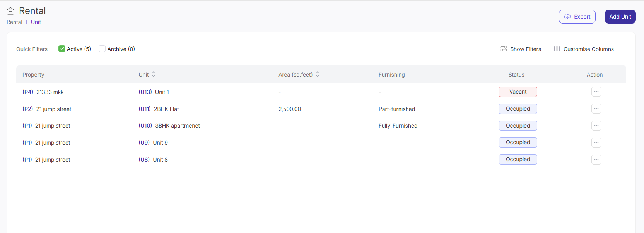This screenshot has width=644, height=233.
Task: Open actions menu for 3BHK apartmenet row
Action: [596, 126]
